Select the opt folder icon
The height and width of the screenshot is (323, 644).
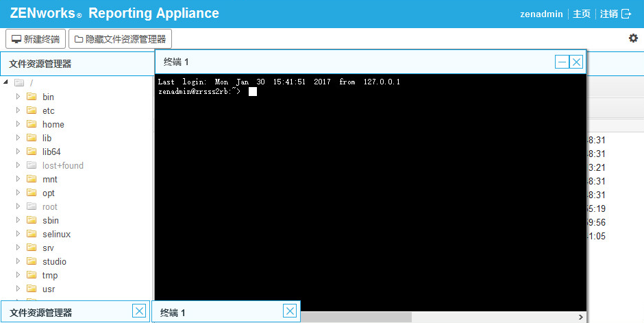pyautogui.click(x=32, y=193)
